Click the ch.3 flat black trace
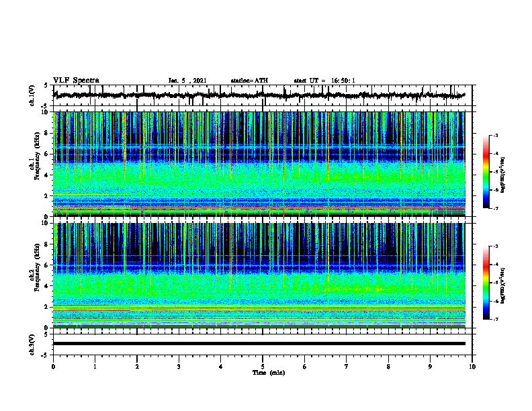The height and width of the screenshot is (411, 532). [259, 344]
